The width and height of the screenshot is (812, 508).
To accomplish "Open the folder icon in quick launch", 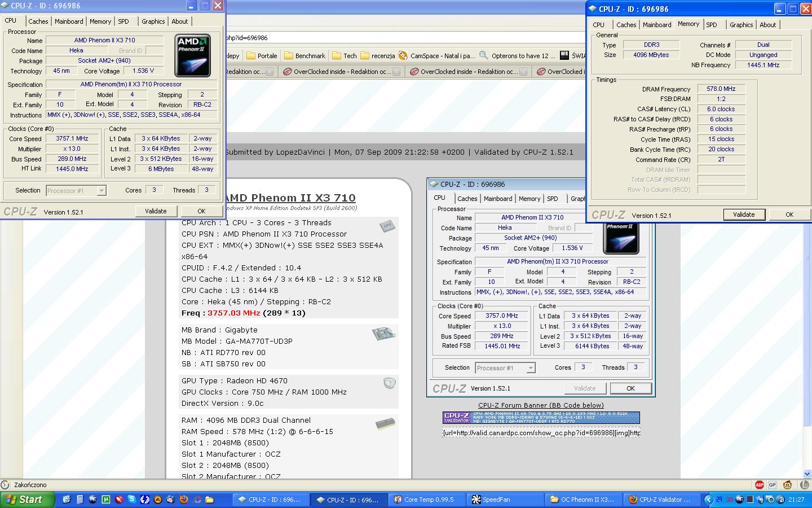I will (210, 500).
